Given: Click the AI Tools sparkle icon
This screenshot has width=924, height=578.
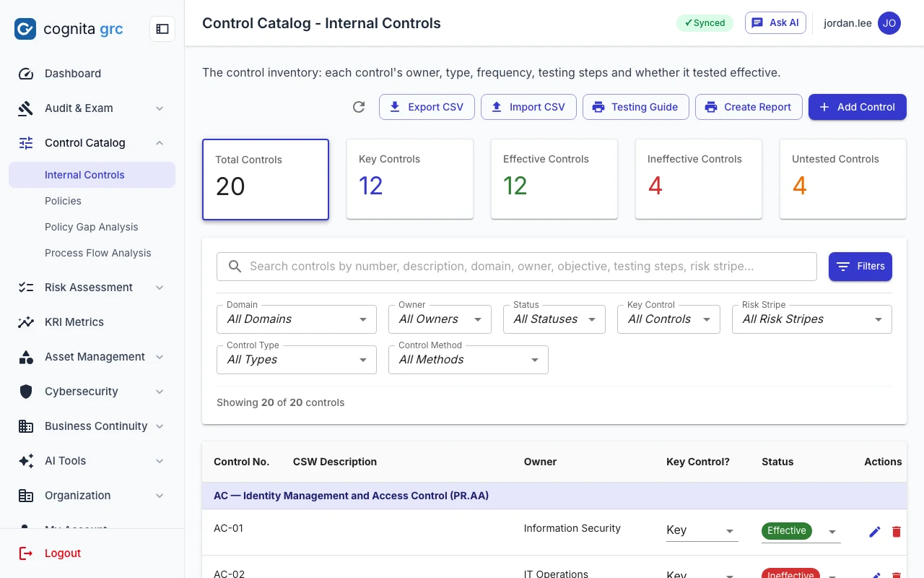Looking at the screenshot, I should coord(26,461).
